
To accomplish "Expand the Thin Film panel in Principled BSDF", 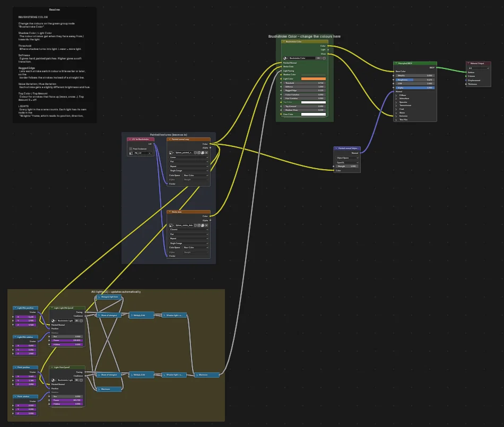I will click(396, 119).
